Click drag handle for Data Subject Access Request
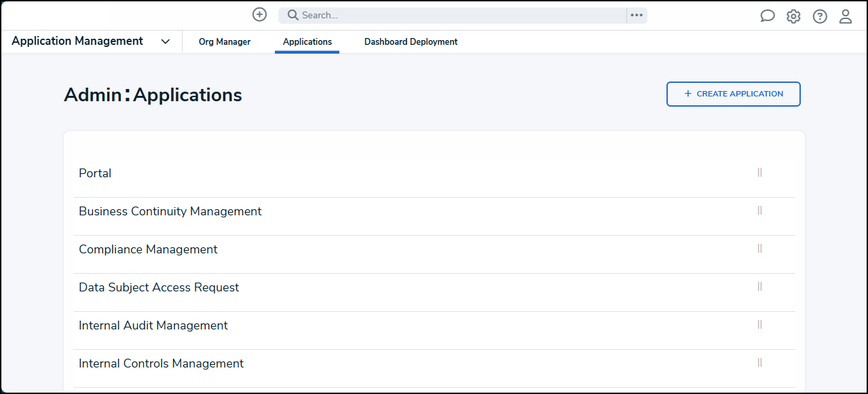This screenshot has width=868, height=394. [760, 287]
